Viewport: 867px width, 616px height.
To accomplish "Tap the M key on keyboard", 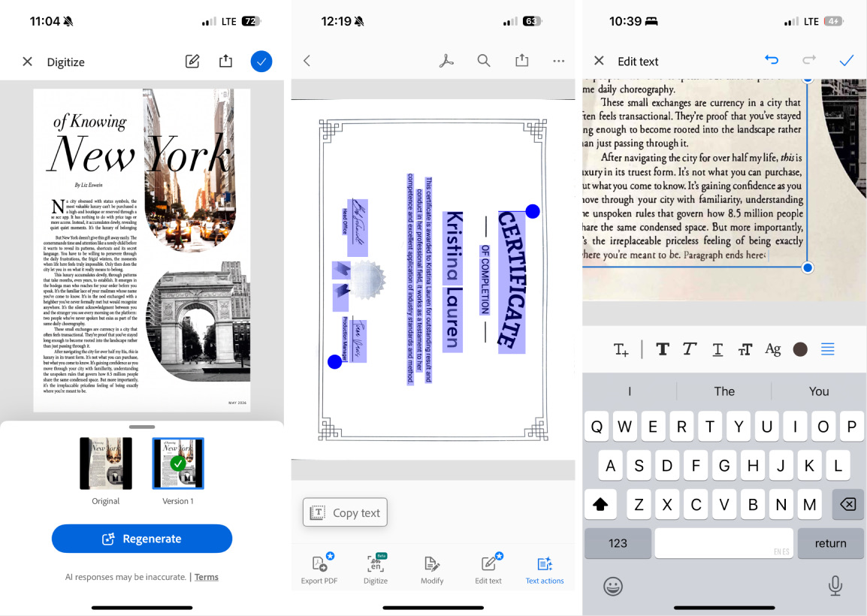I will tap(809, 504).
